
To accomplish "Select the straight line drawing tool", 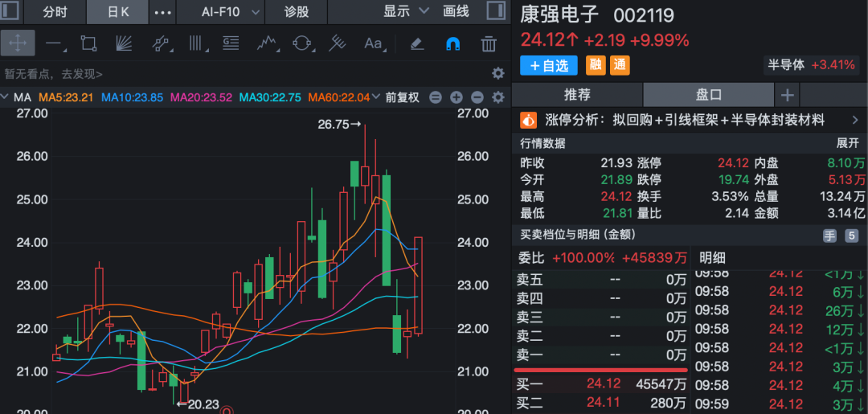I will [x=54, y=43].
